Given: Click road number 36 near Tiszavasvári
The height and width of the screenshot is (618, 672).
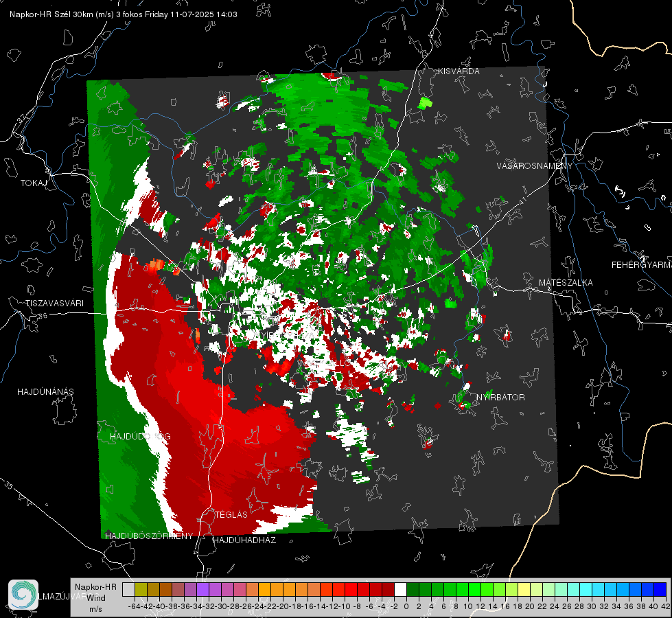Looking at the screenshot, I should click(43, 316).
